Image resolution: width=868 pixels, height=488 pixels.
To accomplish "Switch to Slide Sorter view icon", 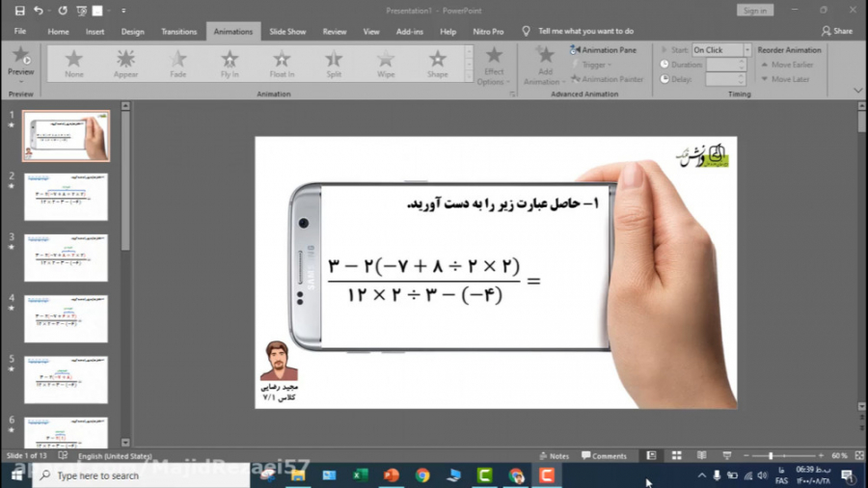I will click(676, 455).
